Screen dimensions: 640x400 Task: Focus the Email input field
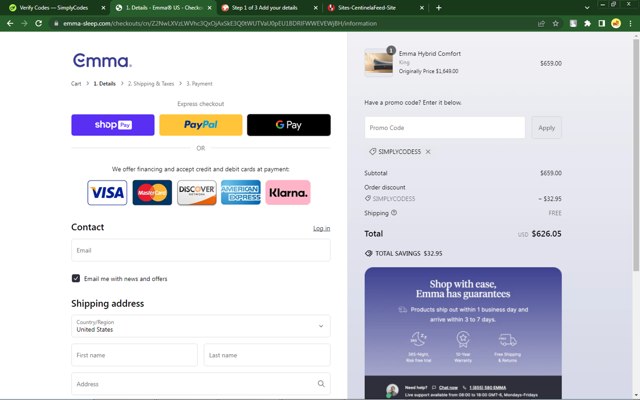coord(201,250)
